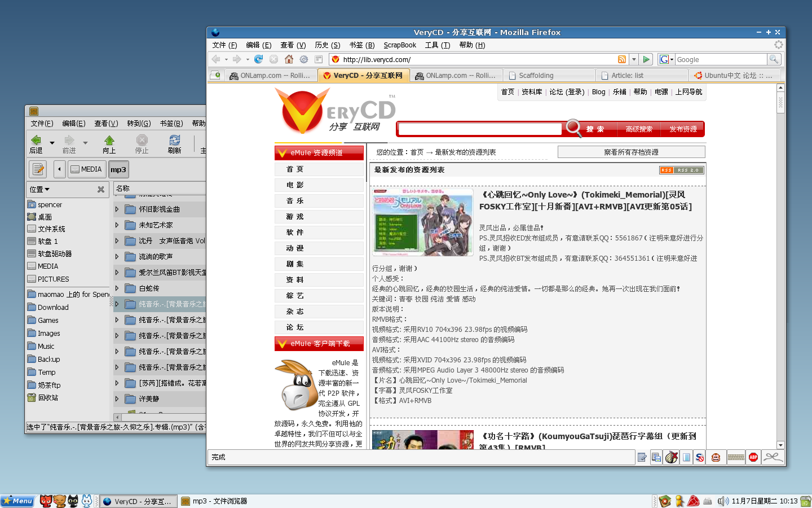
Task: Click the green Go arrow beside the address bar
Action: point(646,59)
